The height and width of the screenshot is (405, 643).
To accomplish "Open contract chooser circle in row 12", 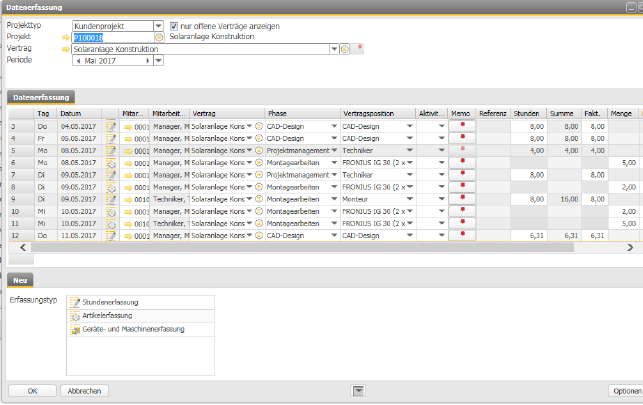I will pyautogui.click(x=259, y=235).
